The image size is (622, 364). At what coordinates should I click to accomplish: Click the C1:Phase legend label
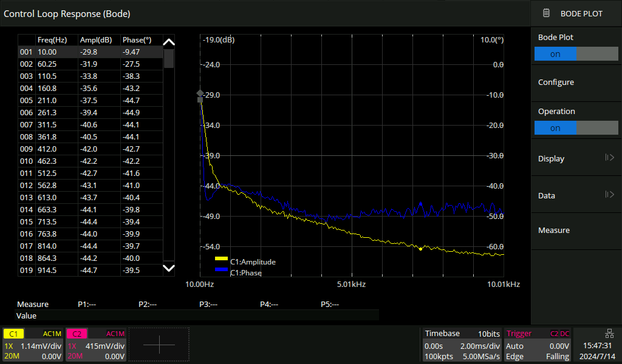(x=246, y=272)
